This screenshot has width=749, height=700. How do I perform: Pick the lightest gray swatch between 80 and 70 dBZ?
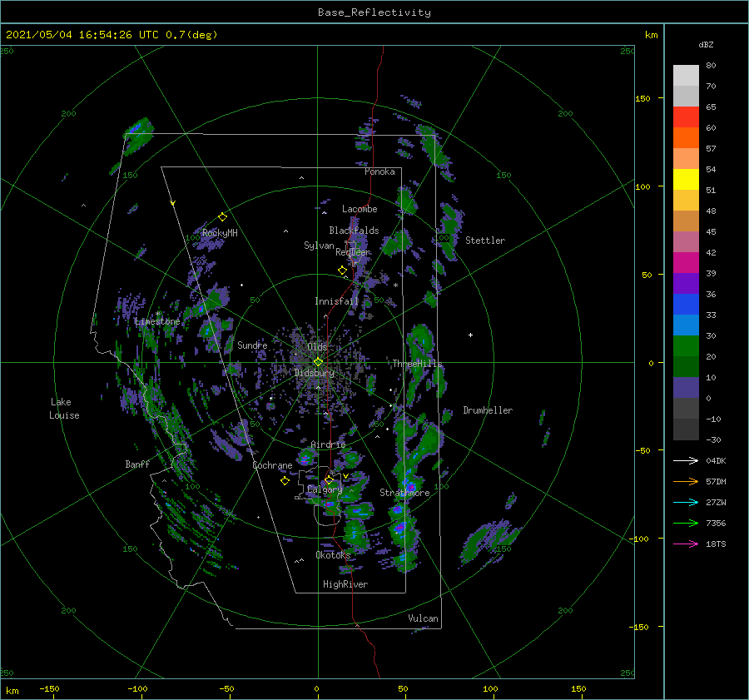[x=686, y=76]
